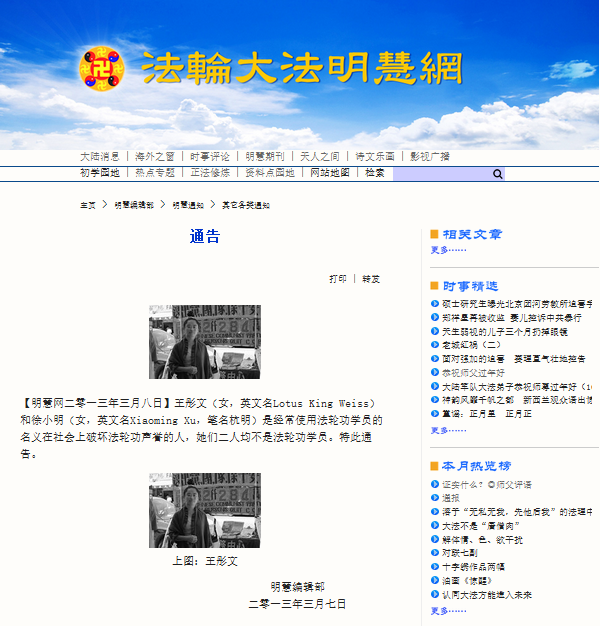Click the magnifier search icon
This screenshot has width=600, height=626.
click(x=497, y=174)
